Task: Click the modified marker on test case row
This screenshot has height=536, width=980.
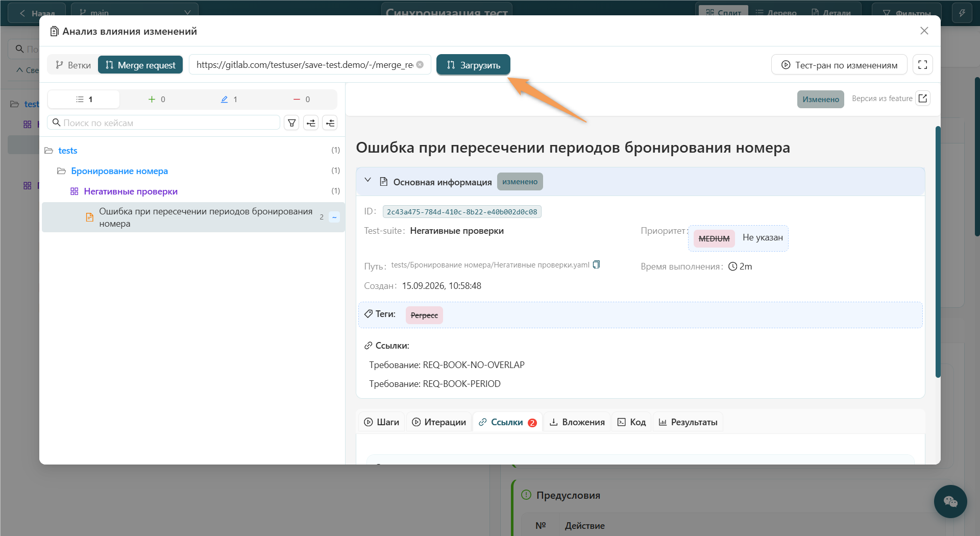Action: 334,217
